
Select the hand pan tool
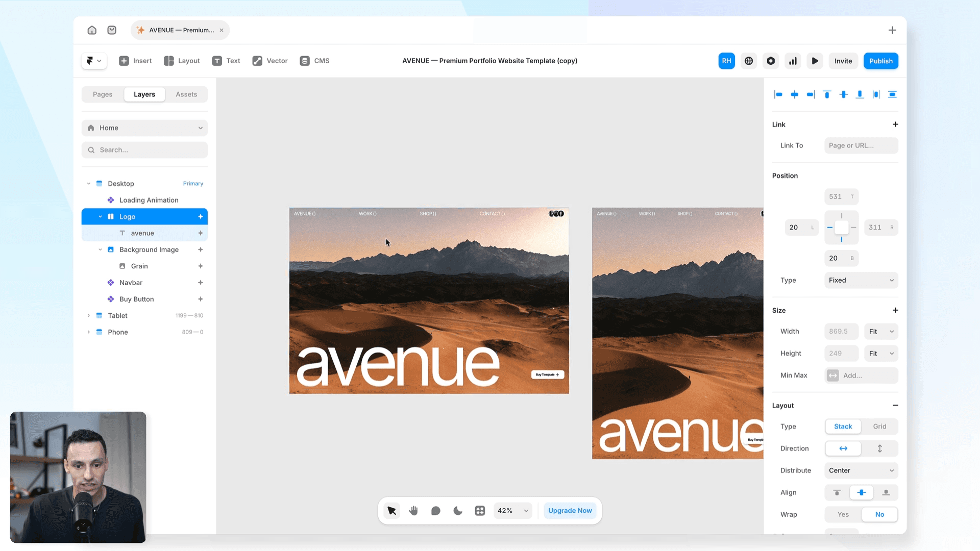tap(413, 511)
